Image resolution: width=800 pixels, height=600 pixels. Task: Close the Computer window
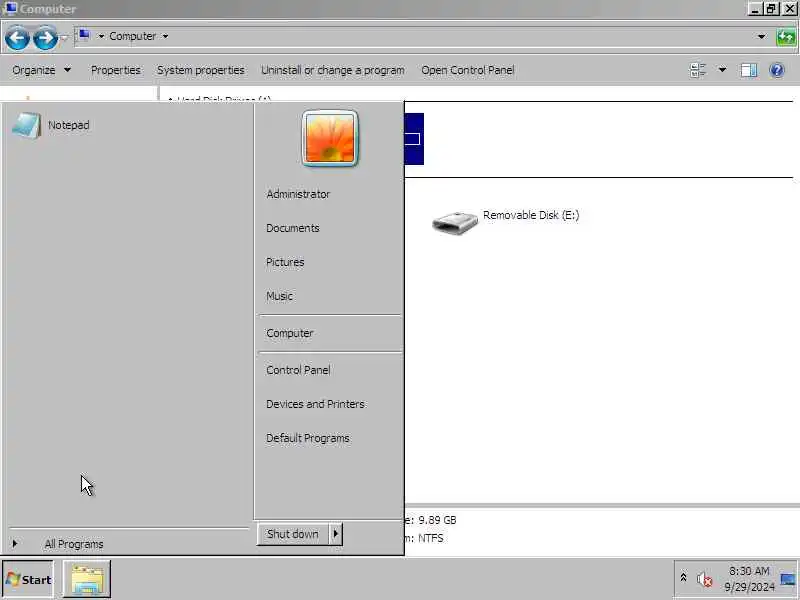pyautogui.click(x=789, y=8)
